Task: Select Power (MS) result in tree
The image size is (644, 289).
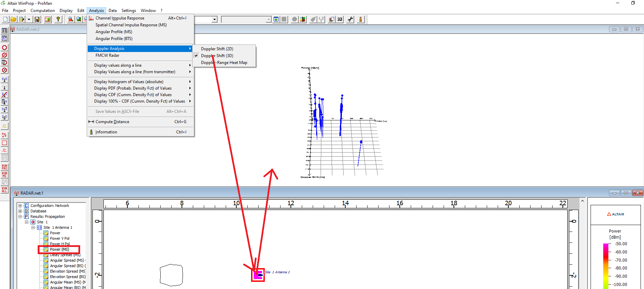Action: (59, 249)
